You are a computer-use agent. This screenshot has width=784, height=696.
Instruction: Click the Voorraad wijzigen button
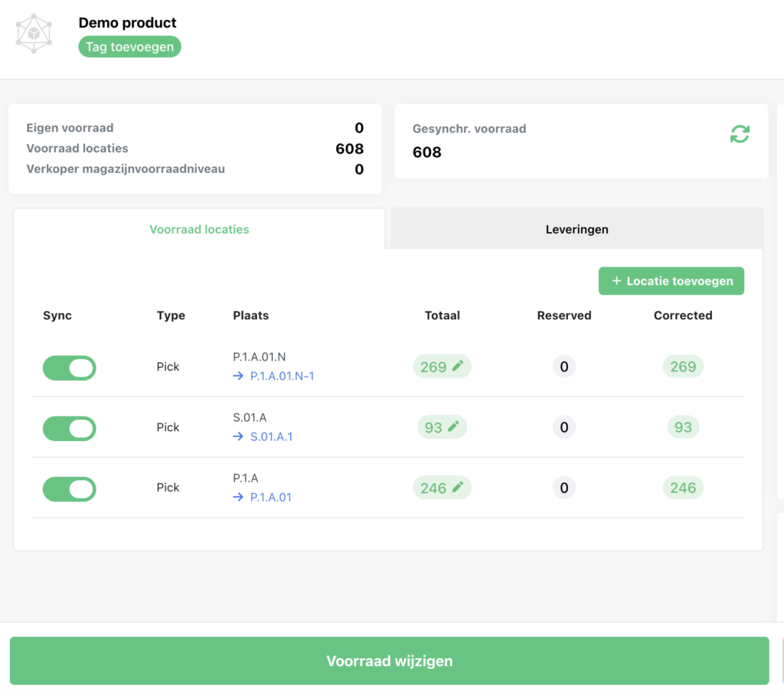coord(389,661)
